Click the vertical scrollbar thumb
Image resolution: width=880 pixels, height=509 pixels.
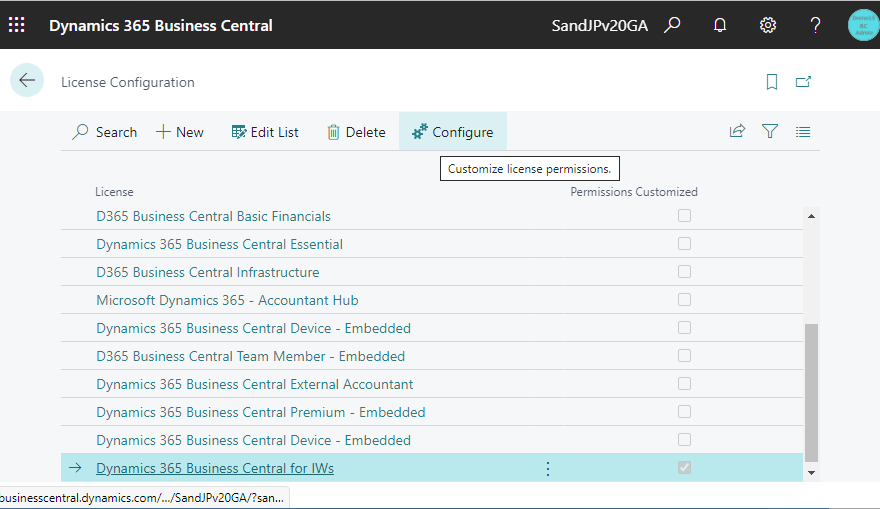click(x=811, y=393)
